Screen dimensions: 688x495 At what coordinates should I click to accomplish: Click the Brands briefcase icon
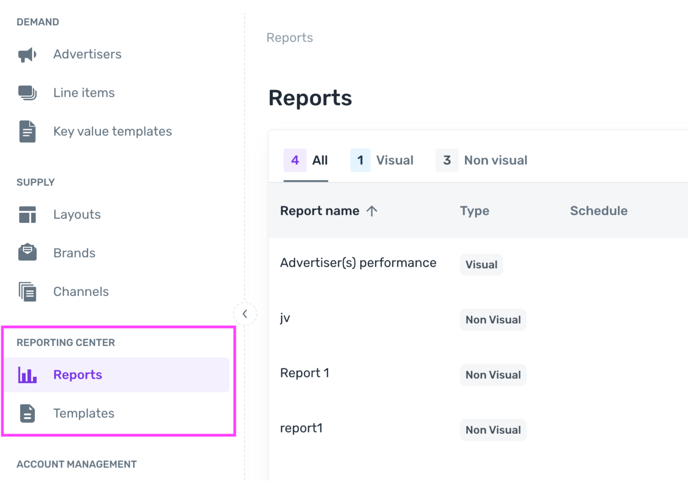[27, 253]
